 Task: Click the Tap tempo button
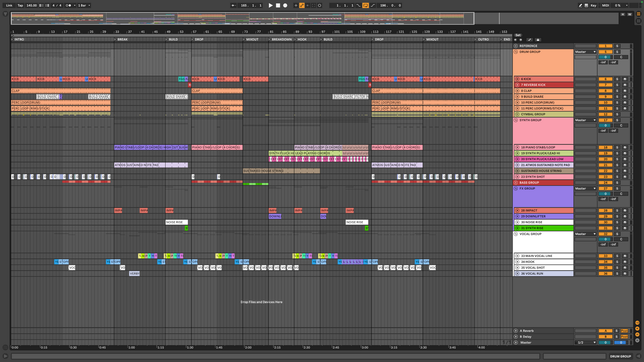click(x=20, y=5)
